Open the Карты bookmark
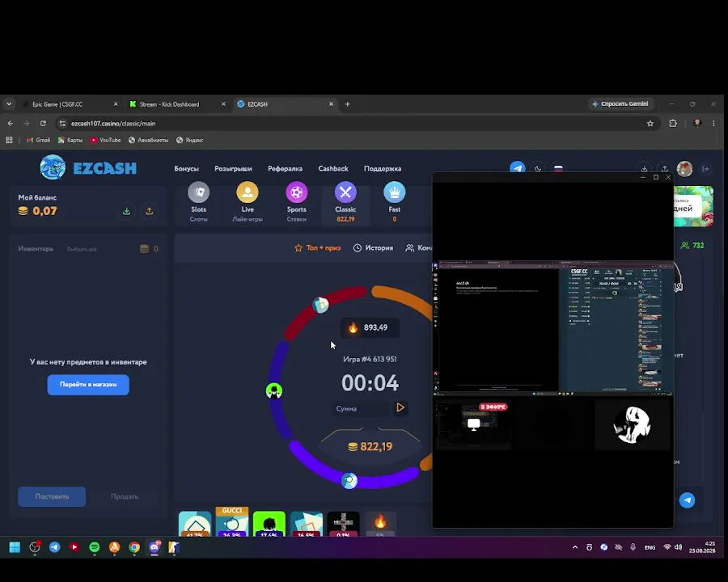Image resolution: width=728 pixels, height=582 pixels. coord(70,140)
